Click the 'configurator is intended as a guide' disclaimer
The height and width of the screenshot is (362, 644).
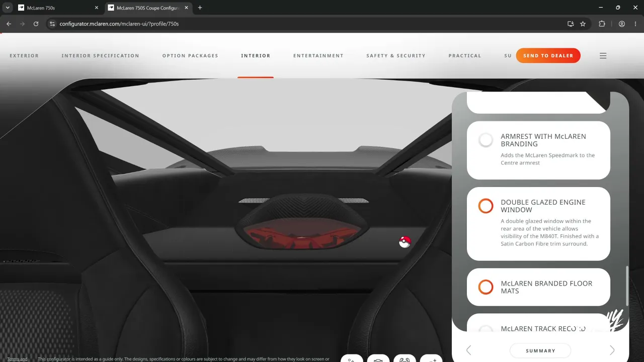(184, 359)
